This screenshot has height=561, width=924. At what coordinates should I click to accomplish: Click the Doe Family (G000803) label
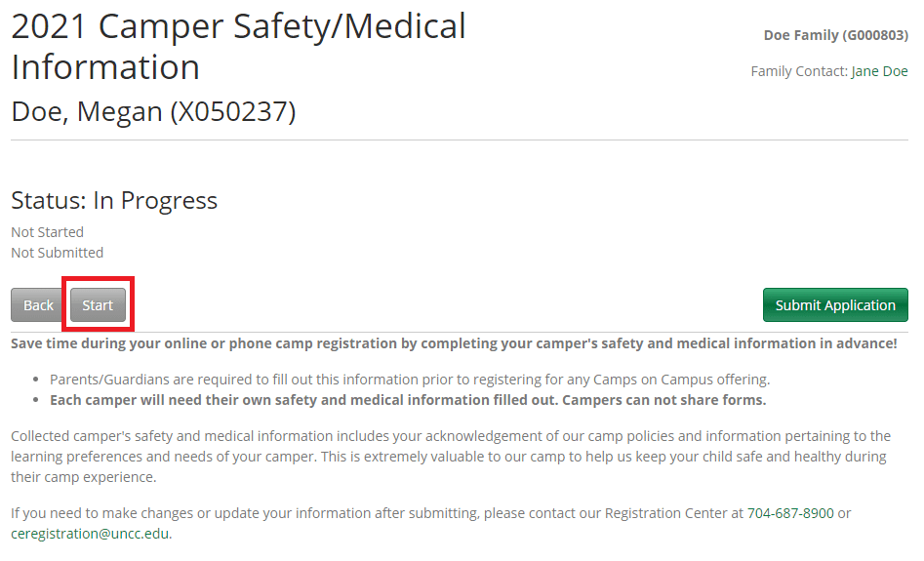click(x=835, y=35)
